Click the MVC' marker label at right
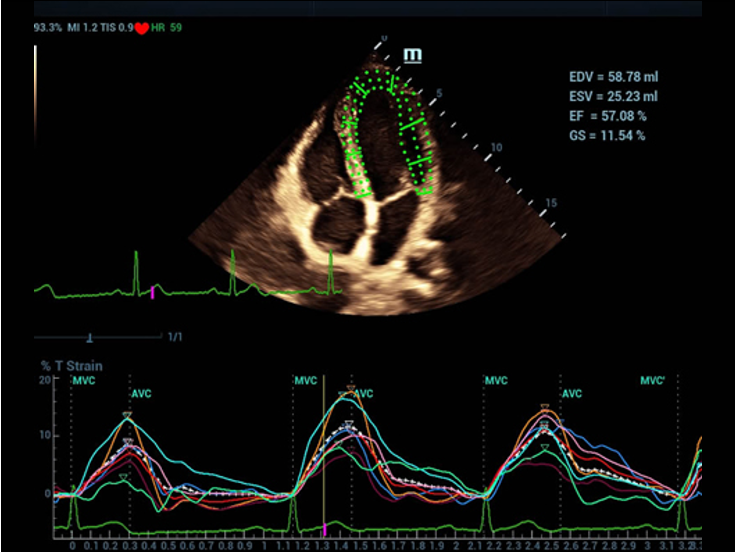 655,381
